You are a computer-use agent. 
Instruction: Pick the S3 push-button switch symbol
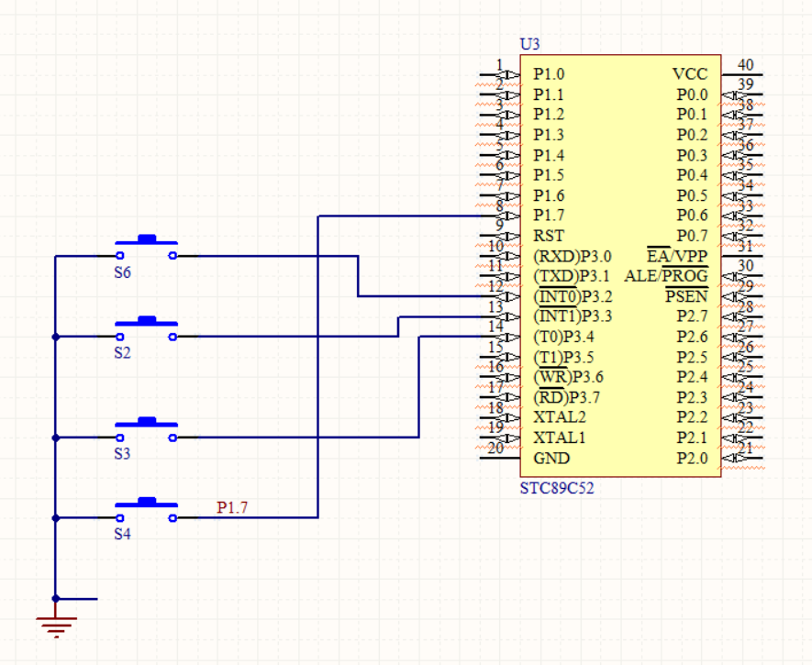(146, 429)
